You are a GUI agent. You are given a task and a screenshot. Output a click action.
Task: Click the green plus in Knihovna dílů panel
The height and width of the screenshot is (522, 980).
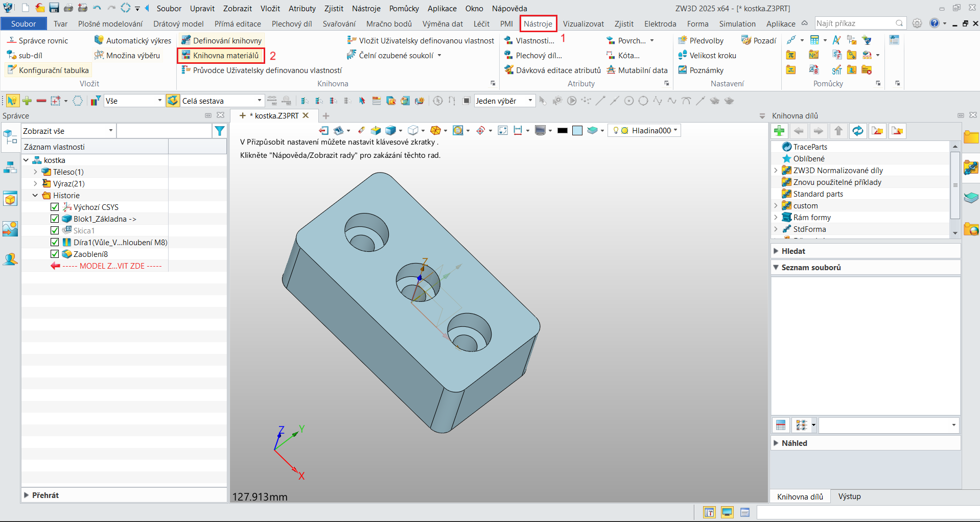(779, 131)
